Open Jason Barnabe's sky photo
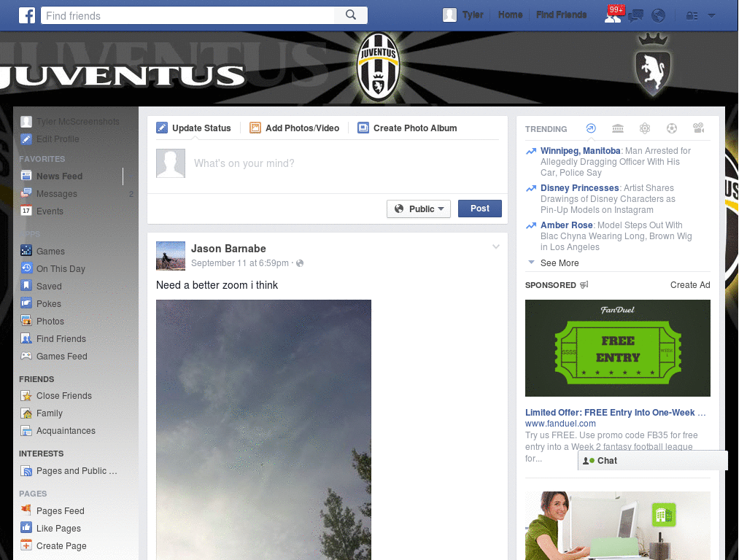 [x=263, y=429]
